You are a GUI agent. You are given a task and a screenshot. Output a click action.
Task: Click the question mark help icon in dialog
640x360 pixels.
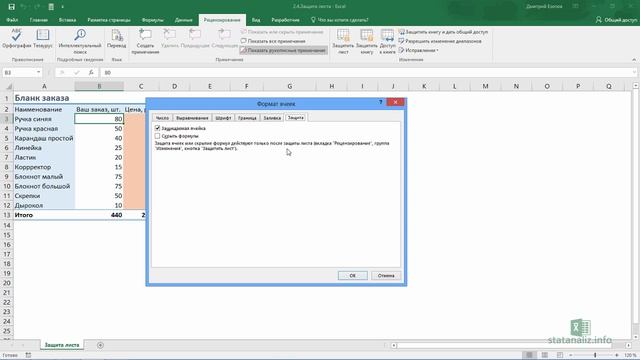pos(381,102)
